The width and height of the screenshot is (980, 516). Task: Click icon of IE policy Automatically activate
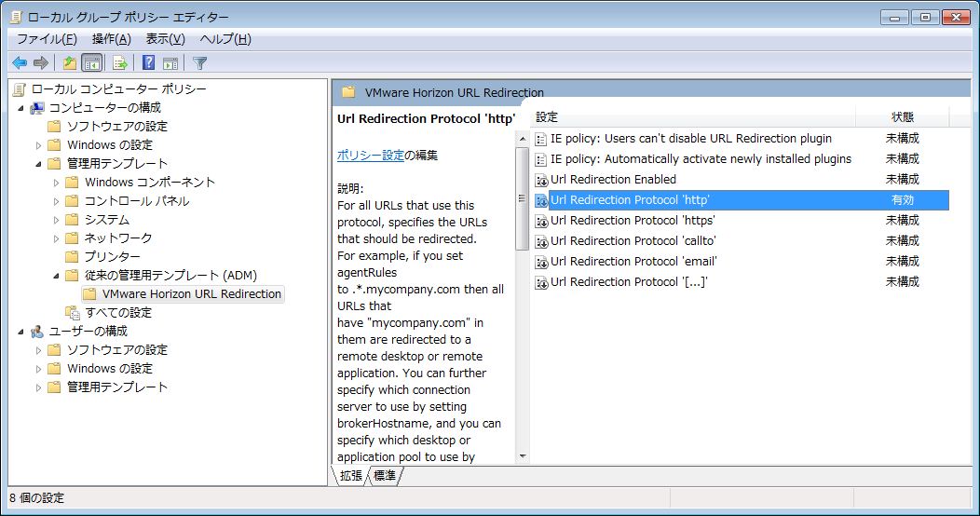[540, 160]
